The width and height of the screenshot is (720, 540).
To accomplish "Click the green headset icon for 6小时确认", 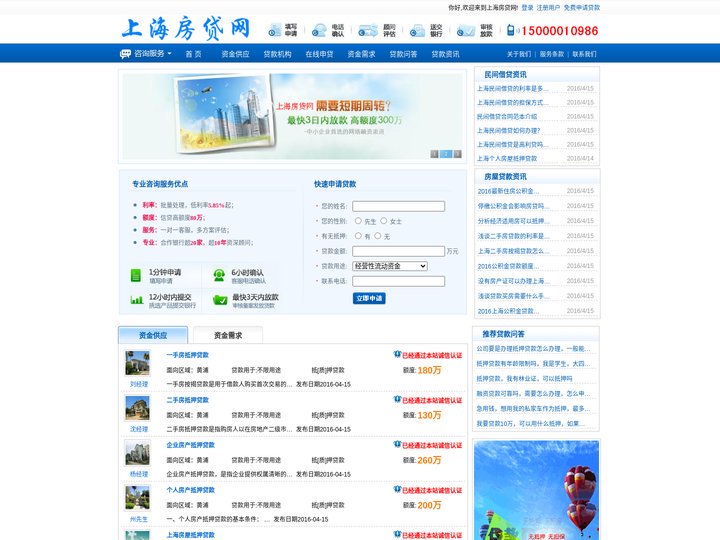I will tap(219, 275).
